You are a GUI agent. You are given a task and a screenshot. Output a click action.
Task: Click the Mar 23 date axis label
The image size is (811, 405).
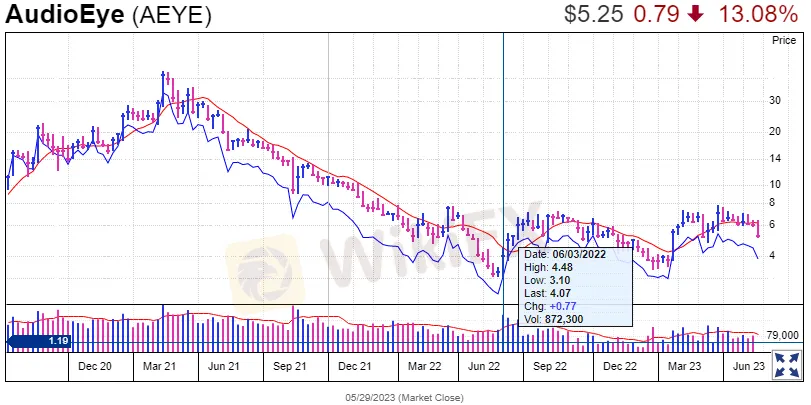click(x=684, y=366)
